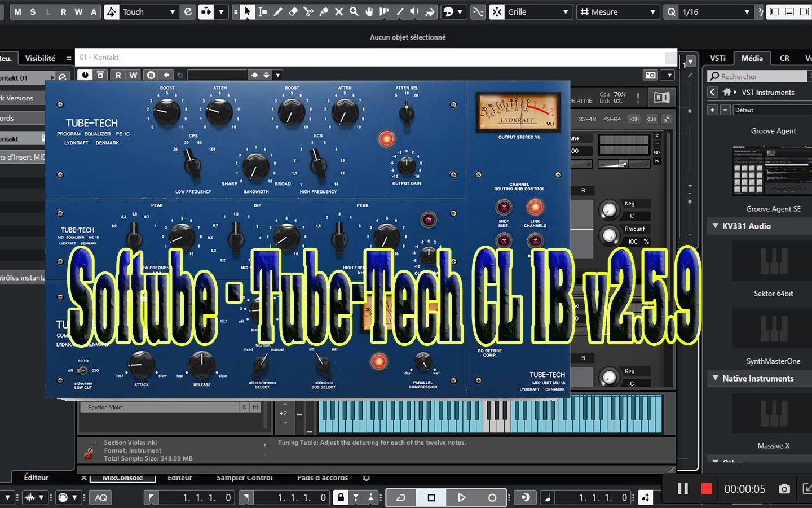Toggle global Read automation R button

[63, 12]
